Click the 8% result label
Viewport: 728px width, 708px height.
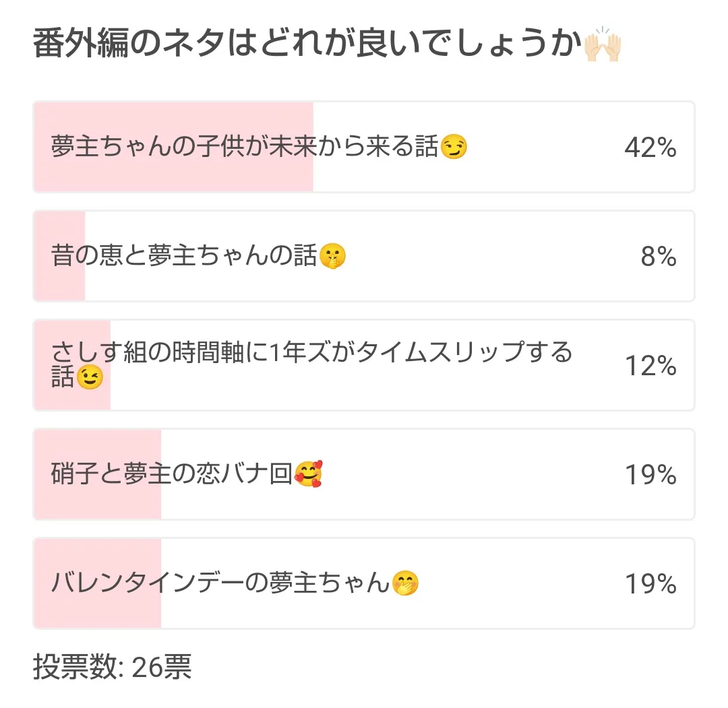(658, 257)
